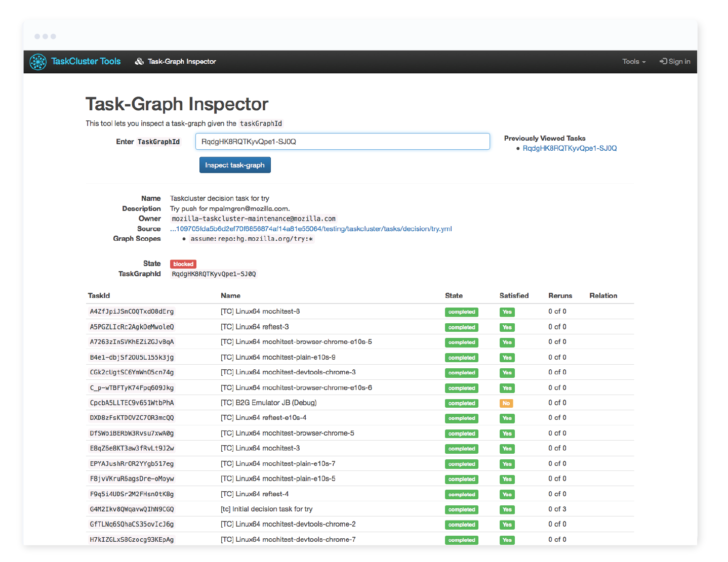
Task: Click the Sign in link
Action: (x=675, y=62)
